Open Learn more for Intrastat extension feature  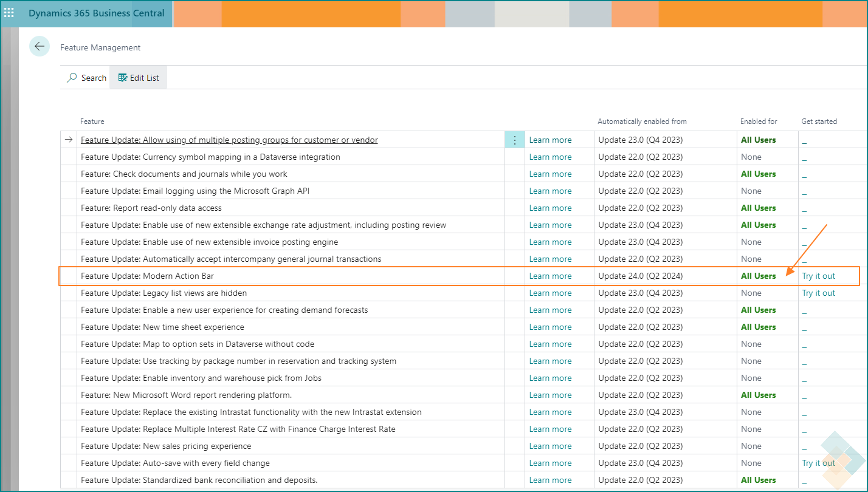(x=550, y=412)
